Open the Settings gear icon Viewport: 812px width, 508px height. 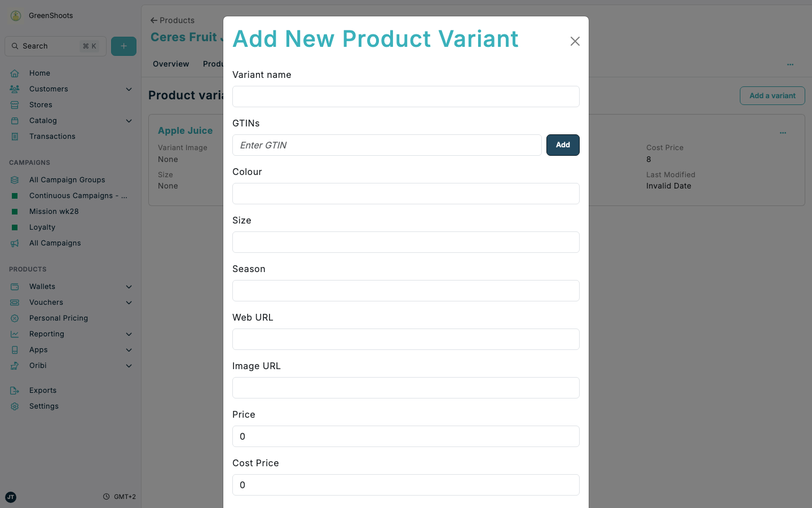coord(15,406)
